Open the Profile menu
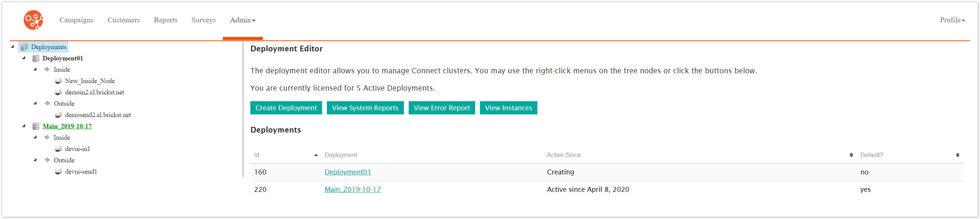The height and width of the screenshot is (219, 980). (951, 20)
